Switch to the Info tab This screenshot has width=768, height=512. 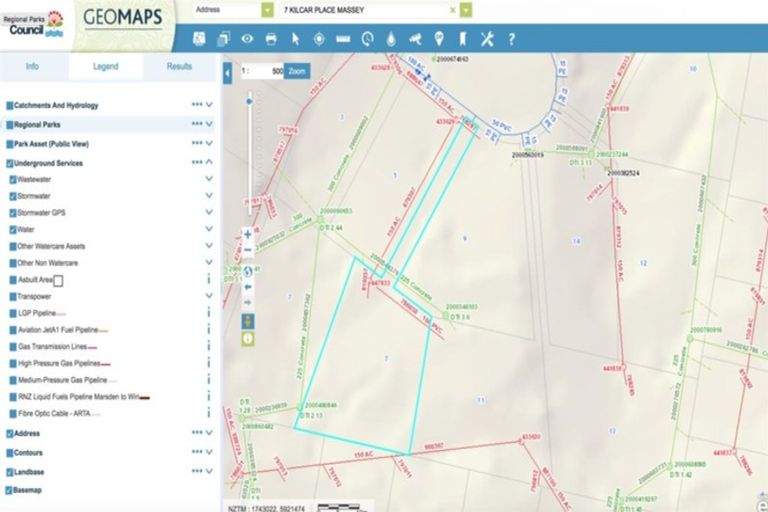click(32, 67)
